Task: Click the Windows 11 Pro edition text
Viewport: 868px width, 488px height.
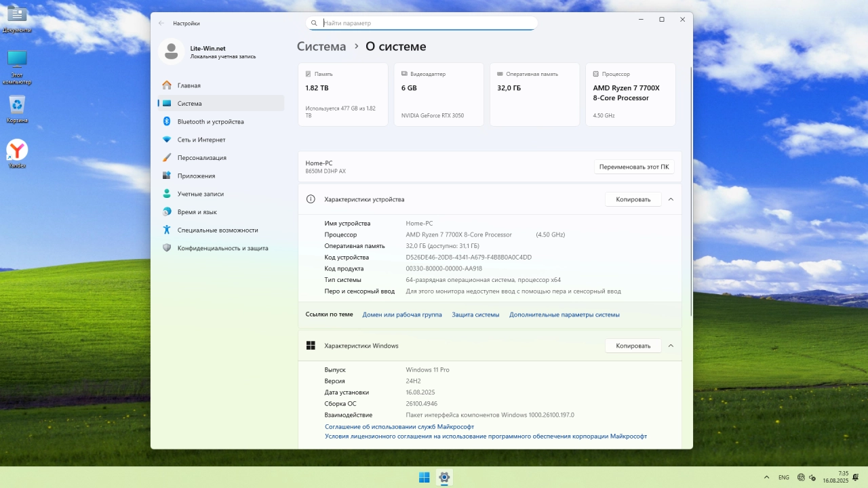Action: click(x=427, y=370)
